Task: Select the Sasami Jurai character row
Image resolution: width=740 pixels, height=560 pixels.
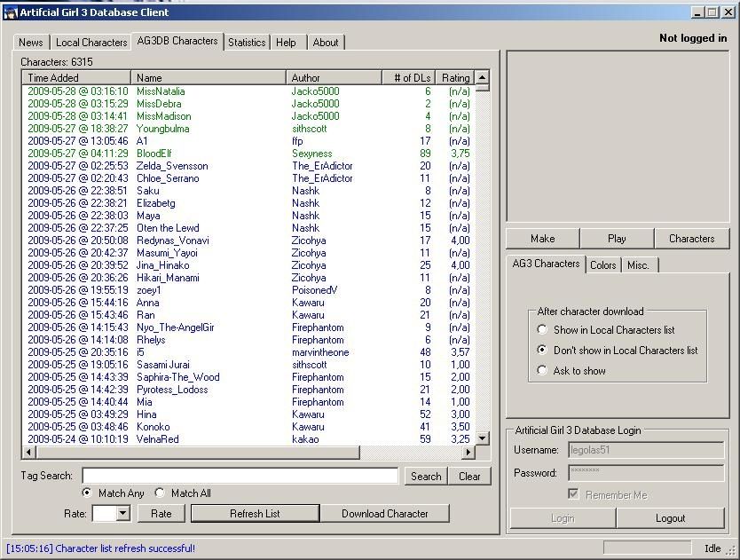Action: point(248,365)
